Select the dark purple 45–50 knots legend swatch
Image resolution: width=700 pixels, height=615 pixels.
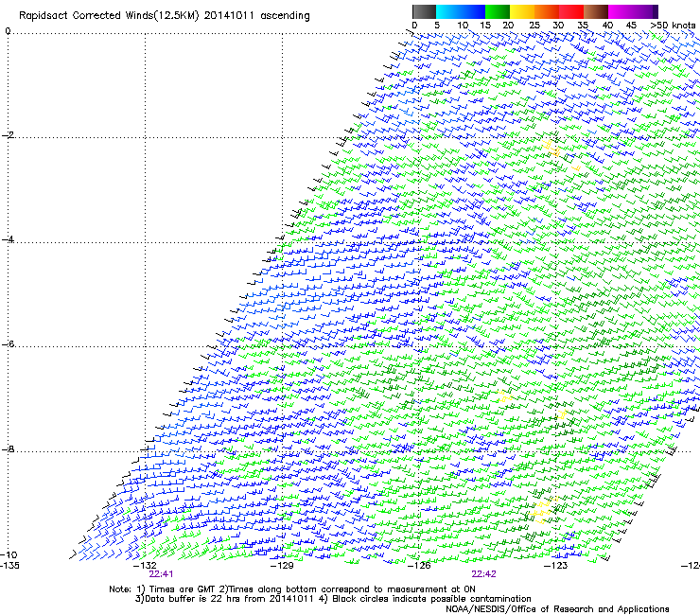coord(645,11)
